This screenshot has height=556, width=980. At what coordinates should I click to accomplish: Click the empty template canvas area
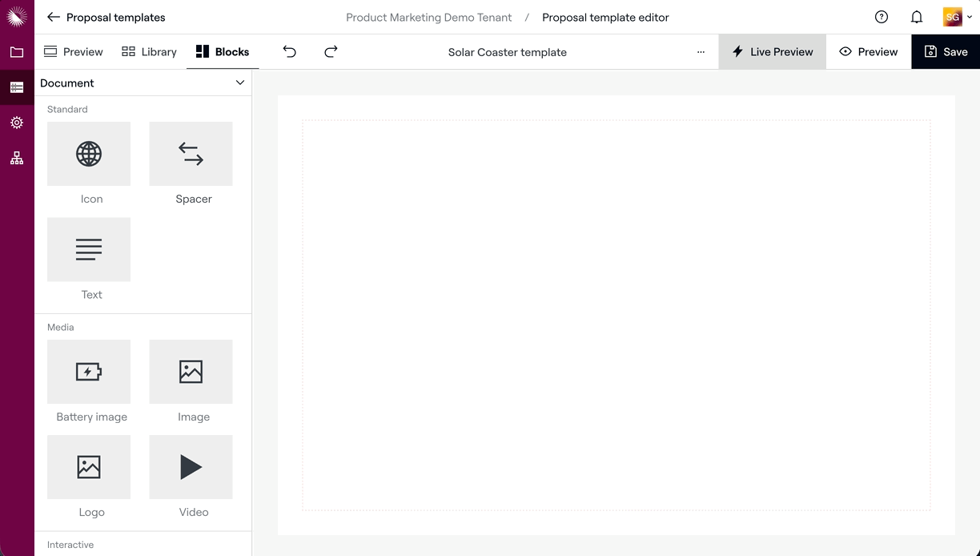coord(616,315)
